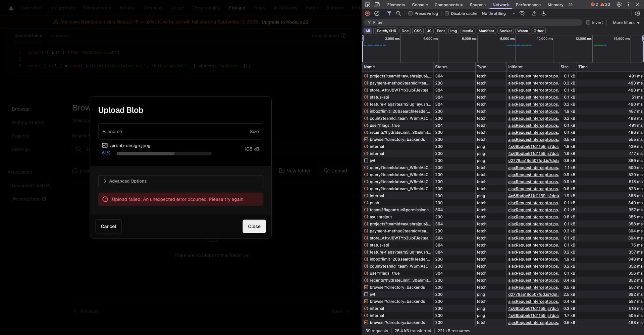Enable the Preserve log checkbox
Screen dimensions: 644x335
(410, 13)
